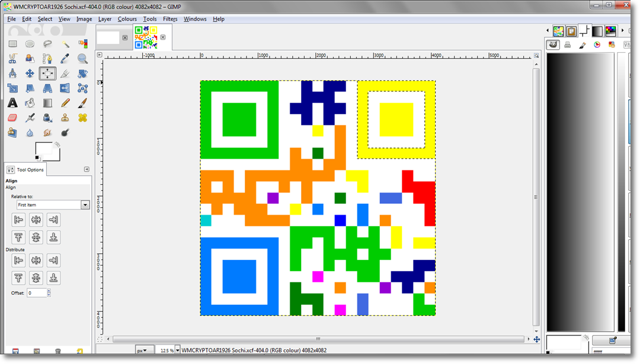Select the Scissors Select tool

(x=12, y=59)
